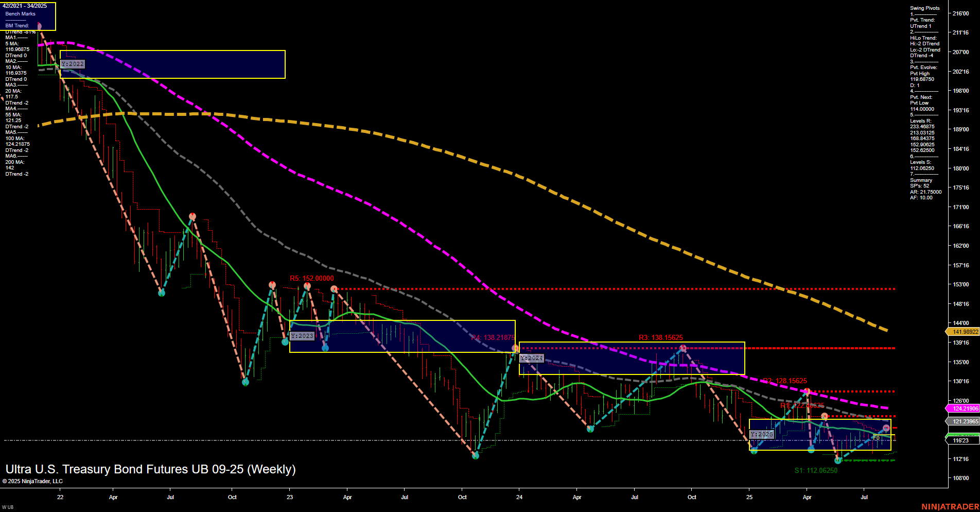
Task: Click the R5: 152.00000 resistance label
Action: [311, 278]
